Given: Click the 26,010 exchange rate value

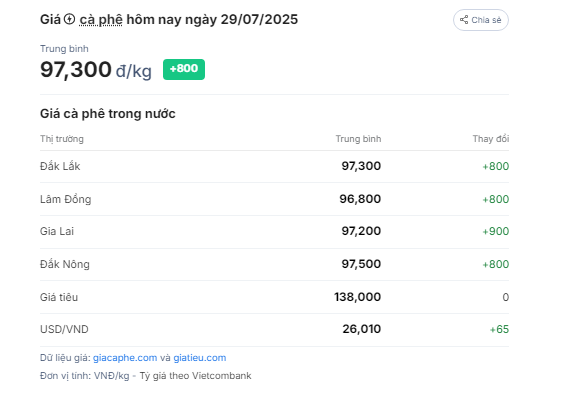Looking at the screenshot, I should click(361, 329).
